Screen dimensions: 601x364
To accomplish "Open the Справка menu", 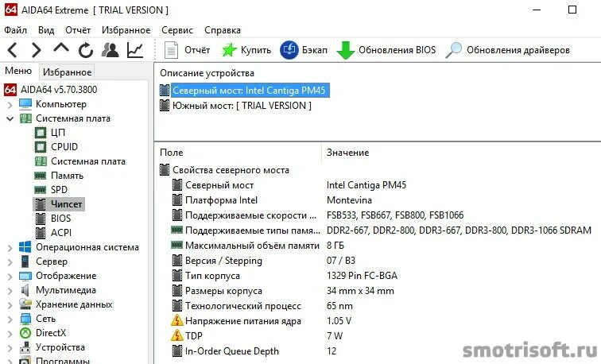I will pyautogui.click(x=223, y=30).
